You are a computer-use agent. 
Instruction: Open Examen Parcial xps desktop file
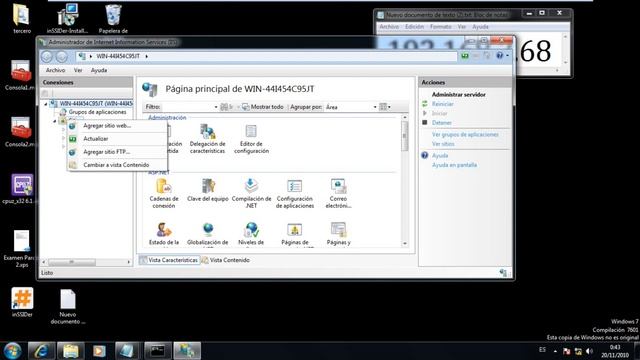pyautogui.click(x=21, y=249)
